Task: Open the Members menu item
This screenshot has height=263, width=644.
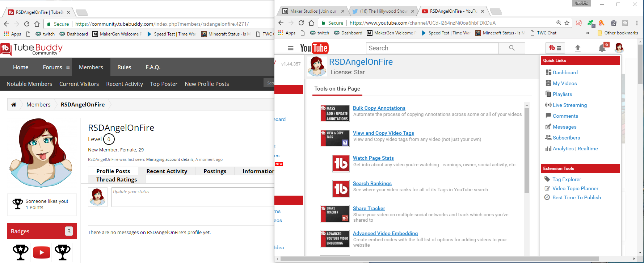Action: (91, 67)
